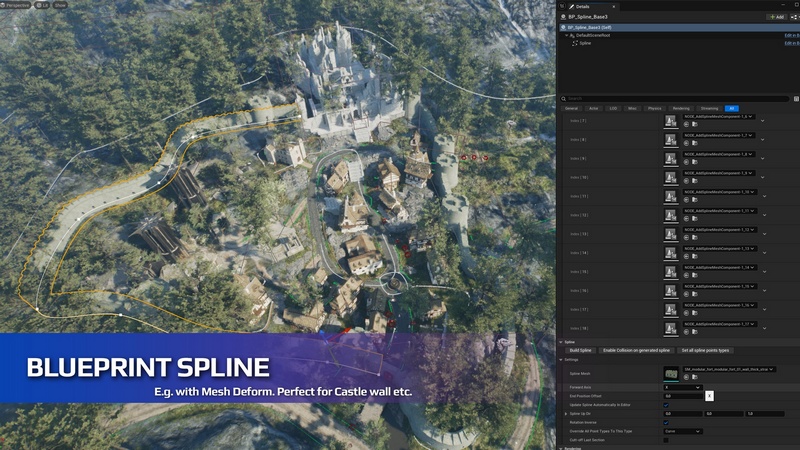Select the Spline component in the tree
The height and width of the screenshot is (450, 800).
[x=585, y=43]
